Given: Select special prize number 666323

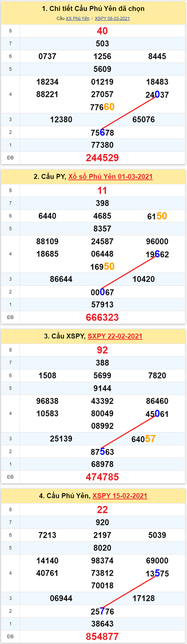Looking at the screenshot, I should [102, 317].
